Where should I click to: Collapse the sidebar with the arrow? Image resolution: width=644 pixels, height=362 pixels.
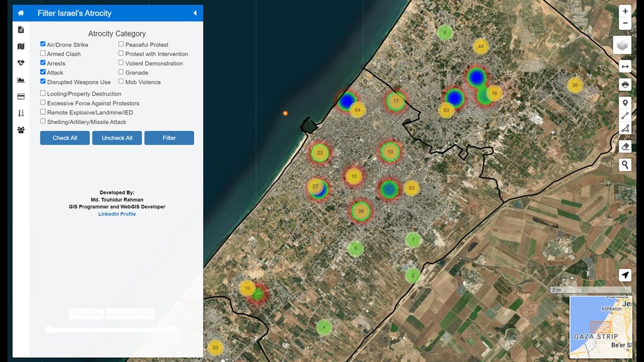tap(195, 13)
